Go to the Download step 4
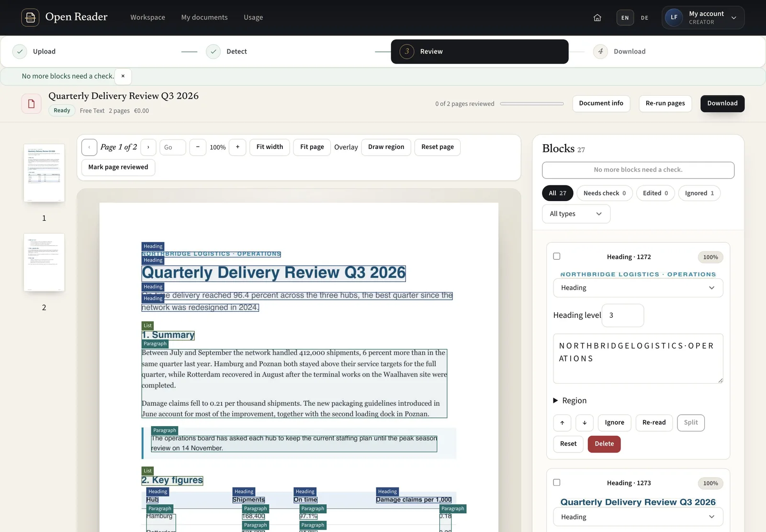The height and width of the screenshot is (532, 766). click(620, 52)
